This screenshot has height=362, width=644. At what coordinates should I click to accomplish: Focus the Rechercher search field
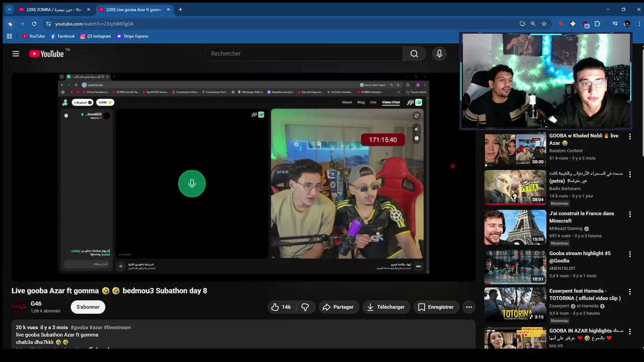coord(304,54)
